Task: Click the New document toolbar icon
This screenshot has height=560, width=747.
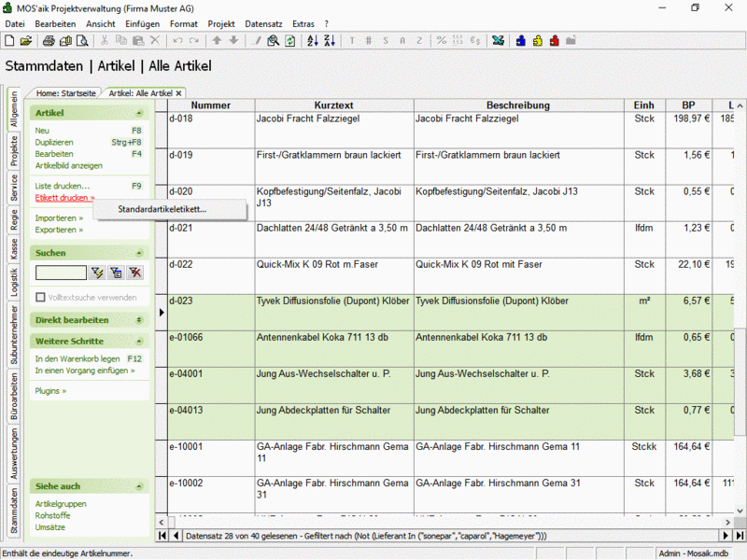Action: click(9, 41)
